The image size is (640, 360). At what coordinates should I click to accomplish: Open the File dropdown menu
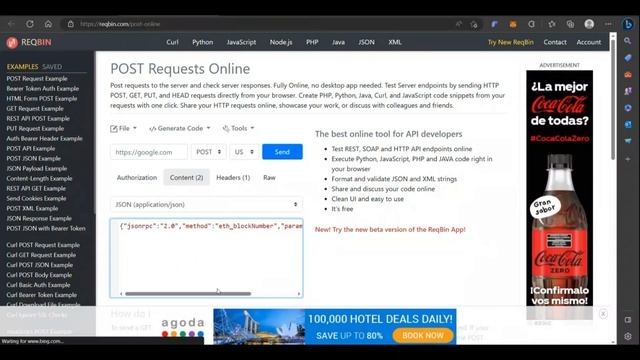click(123, 129)
